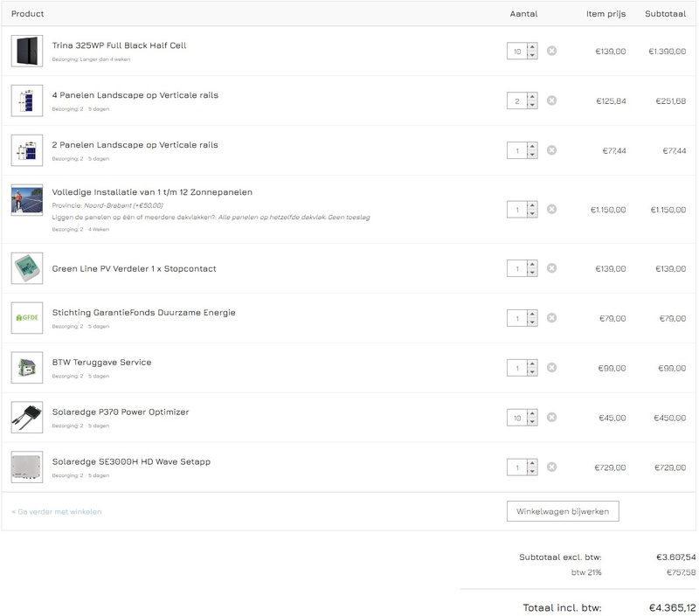Click quantity field for BTW Teruggave Service
Screen dimensions: 699x616
tap(516, 368)
